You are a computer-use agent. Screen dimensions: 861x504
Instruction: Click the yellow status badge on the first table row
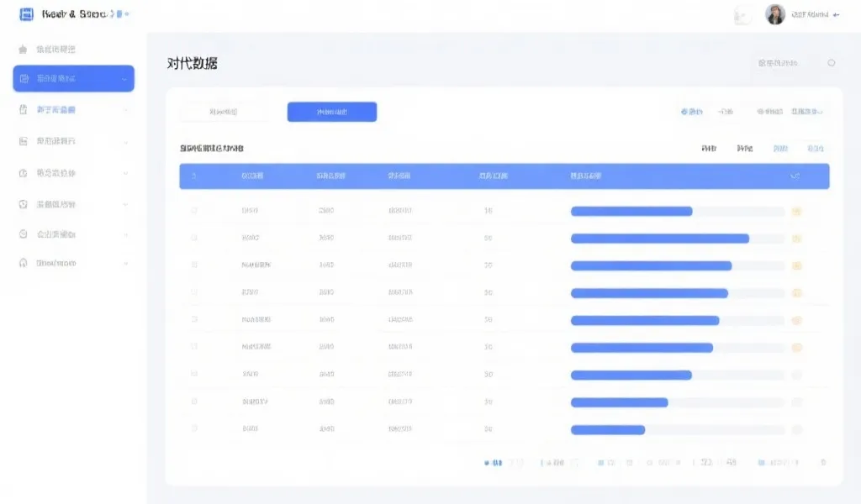tap(797, 211)
